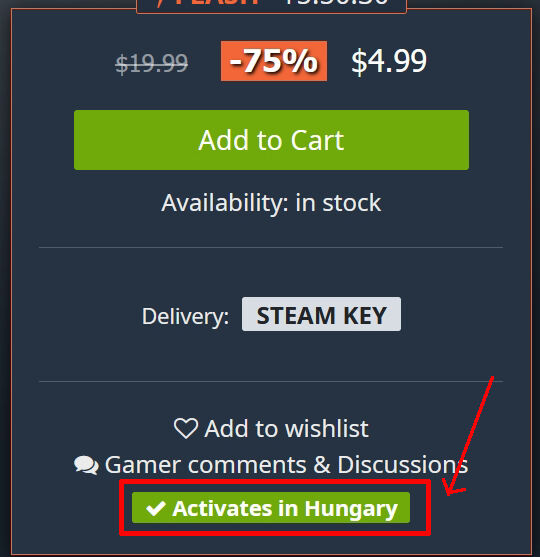Open the Add to wishlist link

[x=271, y=428]
